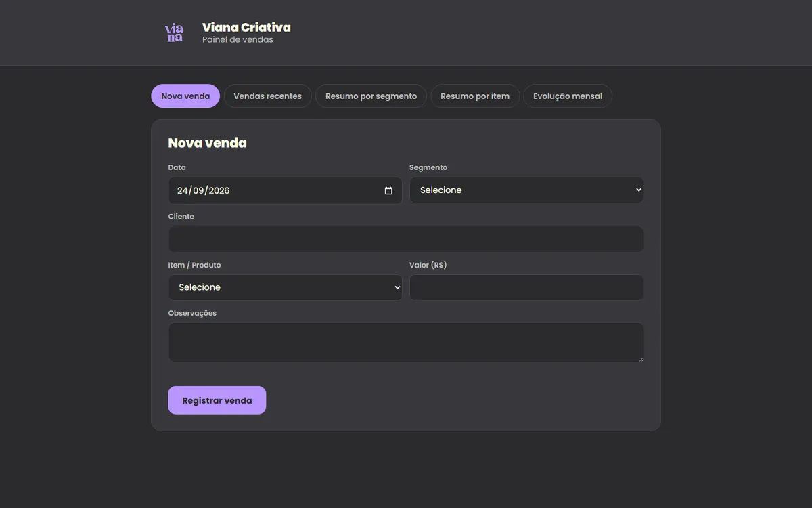Image resolution: width=812 pixels, height=508 pixels.
Task: Select the Resumo por item tab
Action: tap(475, 96)
